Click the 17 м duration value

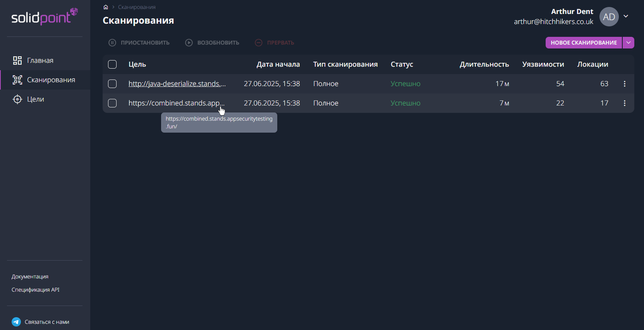(x=502, y=84)
